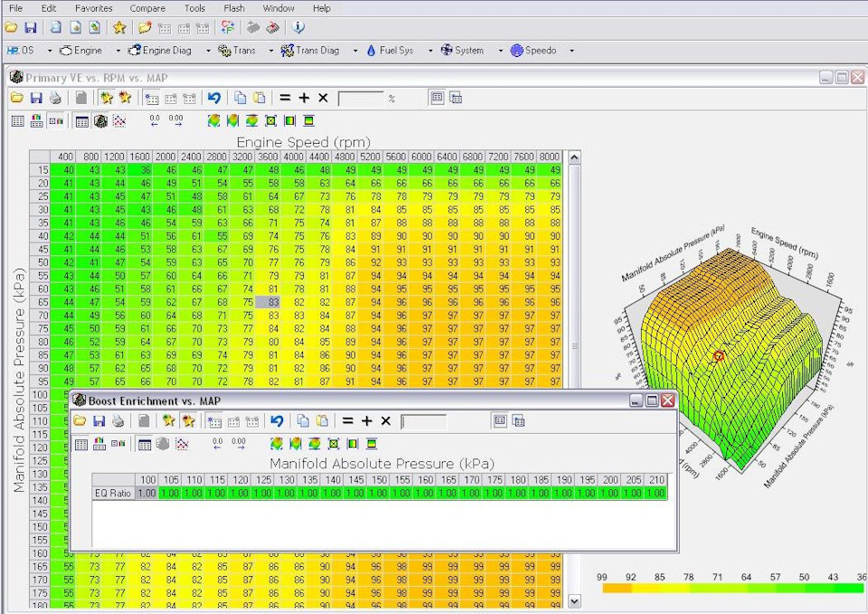Click the print icon in Primary VE window
This screenshot has width=868, height=614.
pyautogui.click(x=55, y=98)
